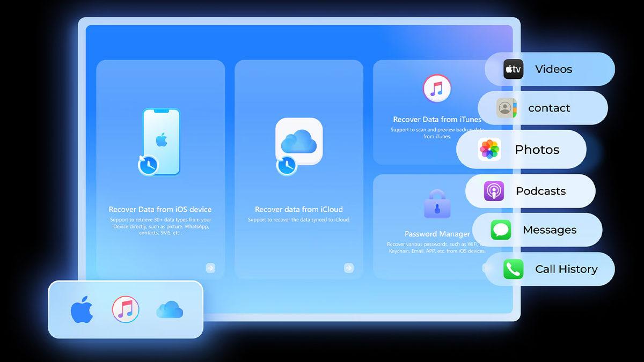The height and width of the screenshot is (362, 644).
Task: Click the iCloud icon in bottom panel
Action: click(170, 310)
